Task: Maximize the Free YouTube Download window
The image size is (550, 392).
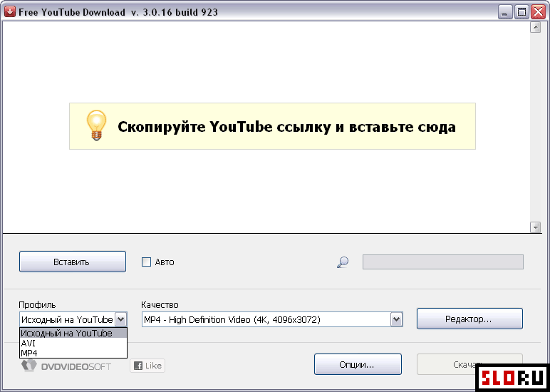Action: (x=522, y=13)
